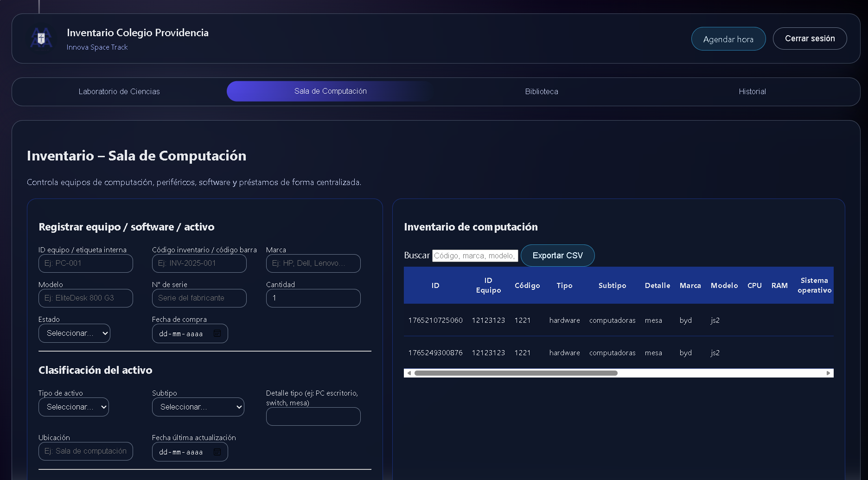Click the Buscar search field
The width and height of the screenshot is (868, 480).
coord(475,256)
